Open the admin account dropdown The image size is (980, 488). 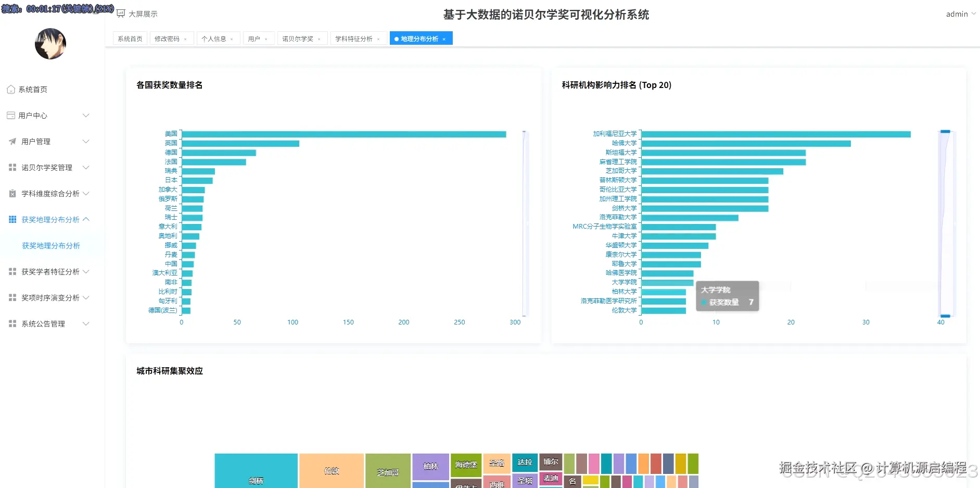coord(961,14)
